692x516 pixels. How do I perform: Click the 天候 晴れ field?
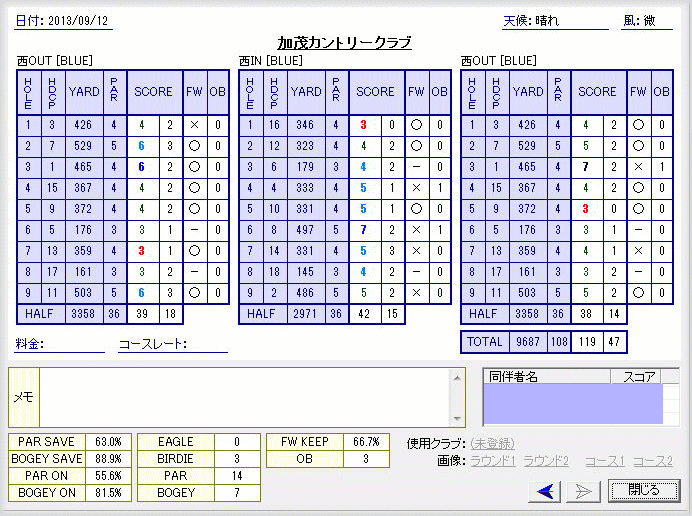555,21
